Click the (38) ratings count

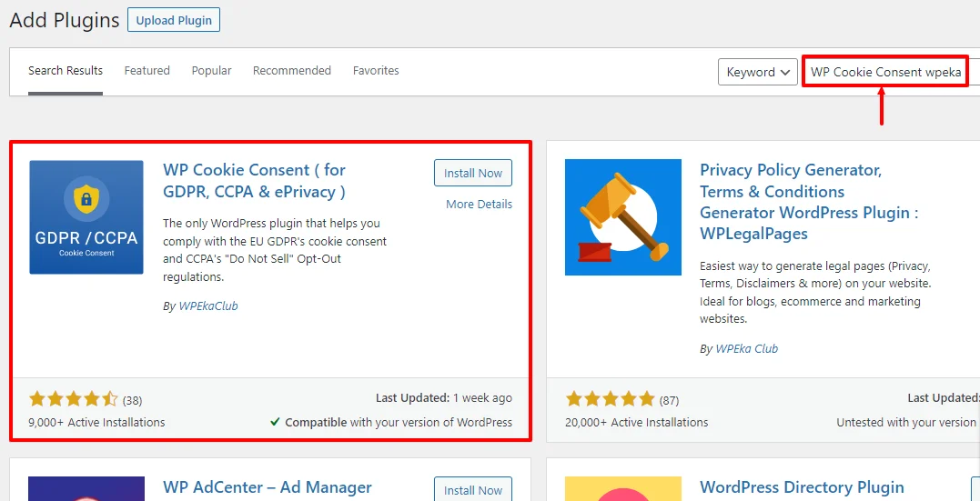click(133, 400)
